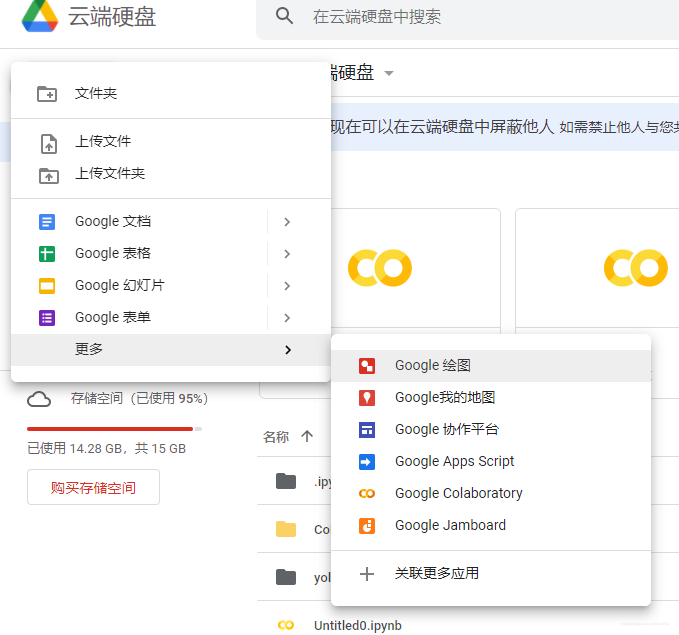The height and width of the screenshot is (635, 679).
Task: Click the upload file icon
Action: coord(48,143)
